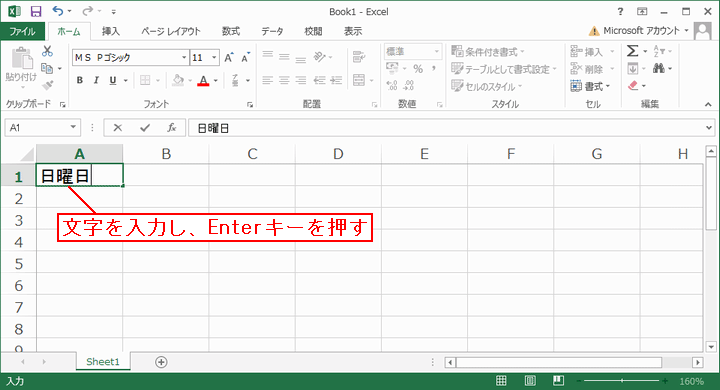Align text right
This screenshot has width=720, height=390.
(x=301, y=80)
